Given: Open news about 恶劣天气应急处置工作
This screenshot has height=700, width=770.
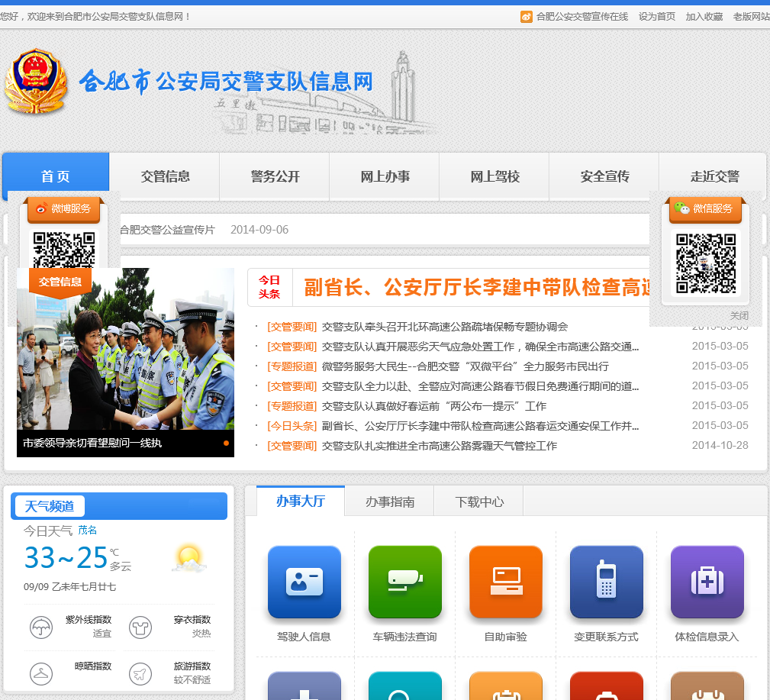Looking at the screenshot, I should pyautogui.click(x=480, y=347).
